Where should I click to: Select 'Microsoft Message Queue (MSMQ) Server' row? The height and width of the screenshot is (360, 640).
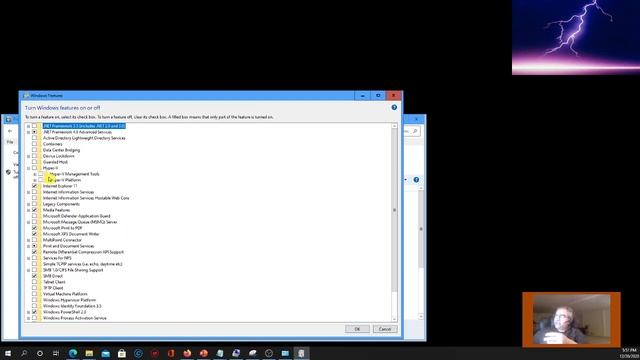pyautogui.click(x=80, y=222)
